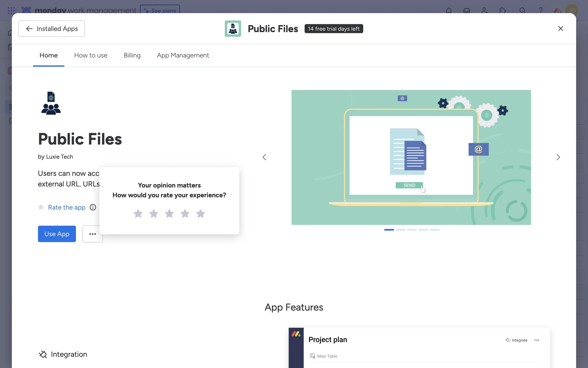Open the notifications bell icon
The height and width of the screenshot is (368, 588).
[449, 10]
